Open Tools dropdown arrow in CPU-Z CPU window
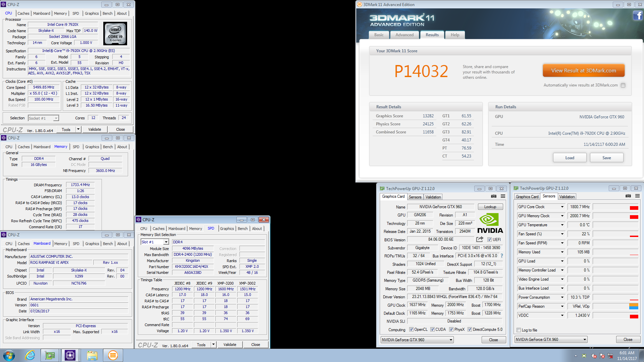The image size is (644, 362). pyautogui.click(x=78, y=129)
